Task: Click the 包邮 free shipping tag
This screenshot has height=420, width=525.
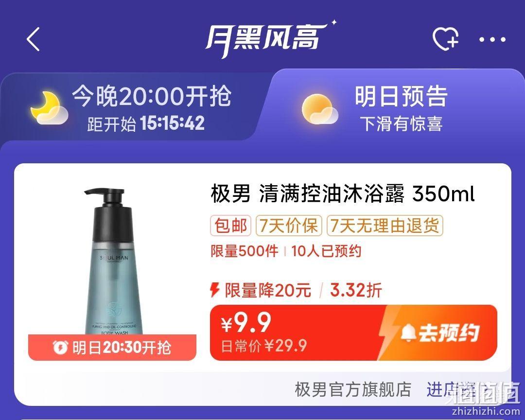Action: click(230, 226)
